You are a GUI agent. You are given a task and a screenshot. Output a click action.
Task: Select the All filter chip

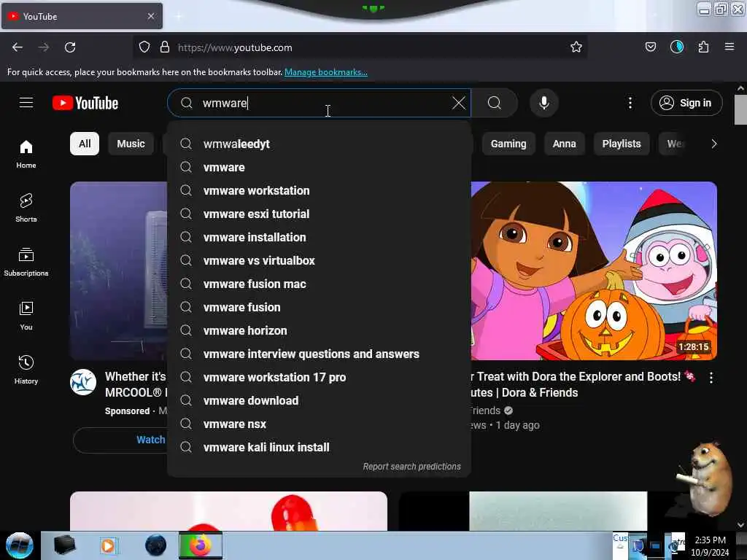click(85, 144)
